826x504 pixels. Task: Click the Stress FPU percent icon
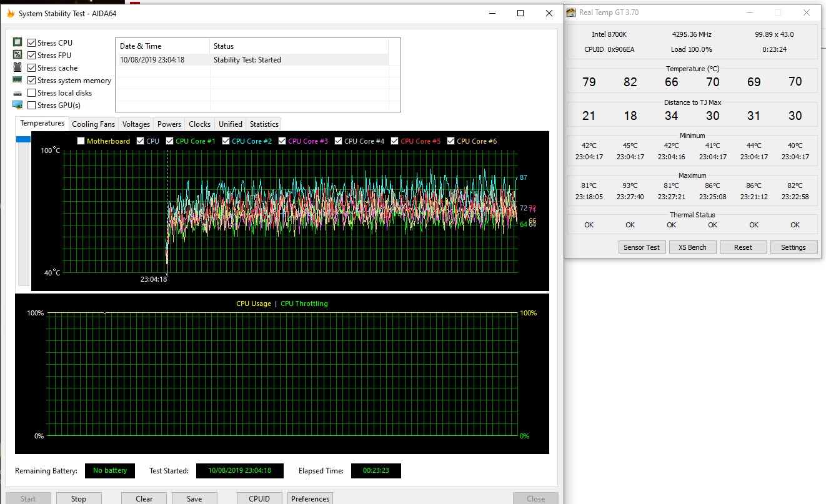(x=17, y=55)
